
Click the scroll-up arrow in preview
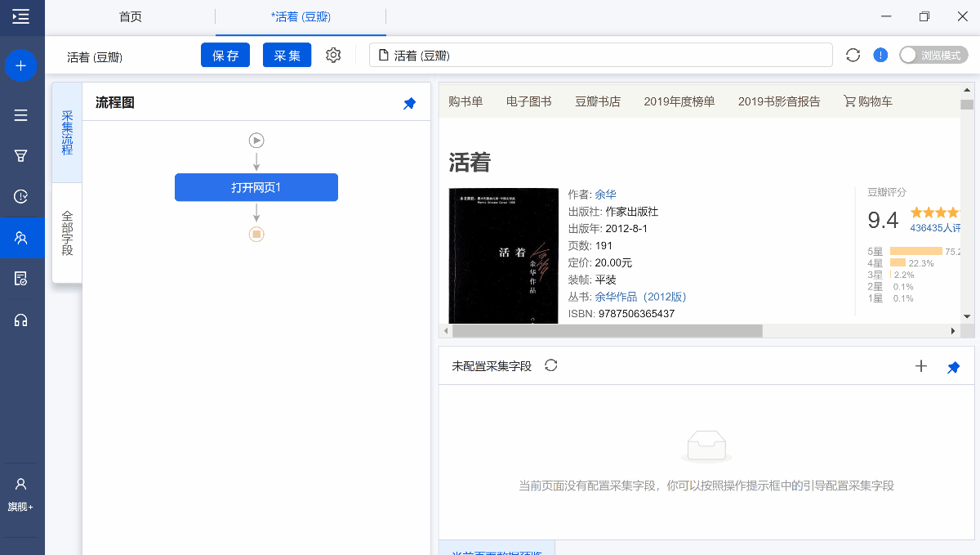click(x=967, y=90)
